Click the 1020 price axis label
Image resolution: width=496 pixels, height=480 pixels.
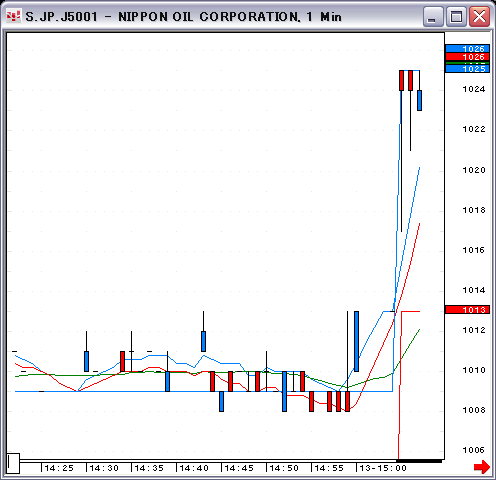[x=474, y=170]
